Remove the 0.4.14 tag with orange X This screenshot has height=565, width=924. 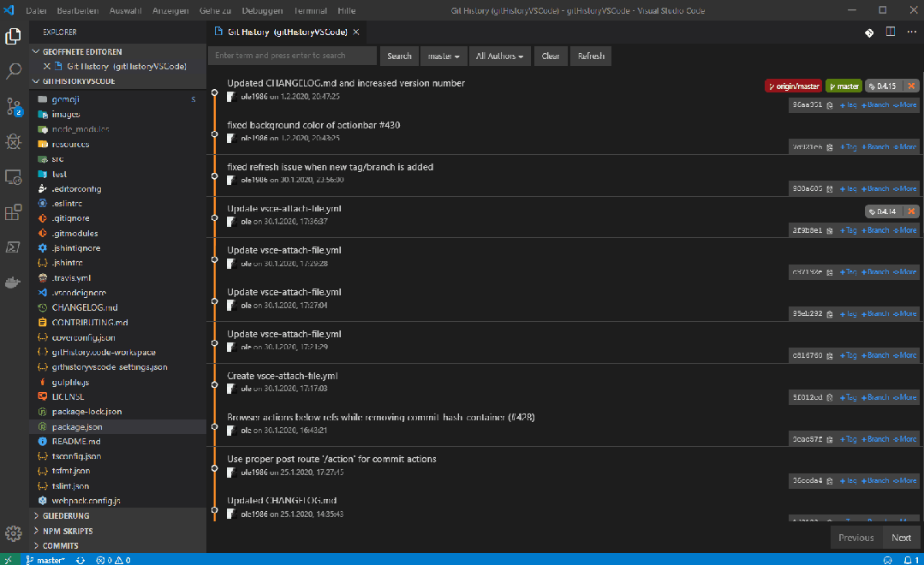911,211
